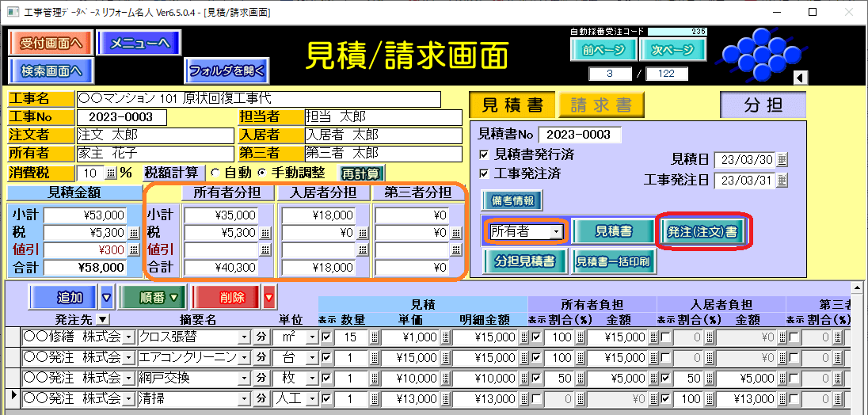Switch to the 請求書 tab
This screenshot has width=868, height=415.
600,105
